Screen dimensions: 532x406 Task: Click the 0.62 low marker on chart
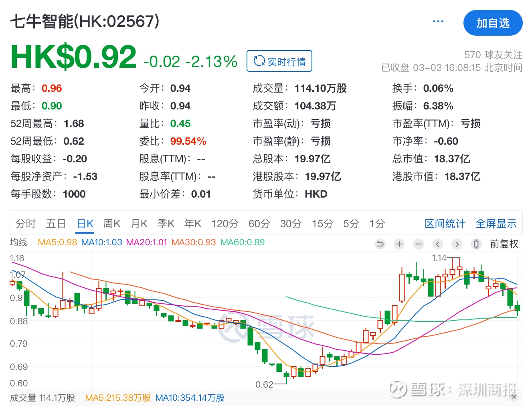pyautogui.click(x=264, y=384)
